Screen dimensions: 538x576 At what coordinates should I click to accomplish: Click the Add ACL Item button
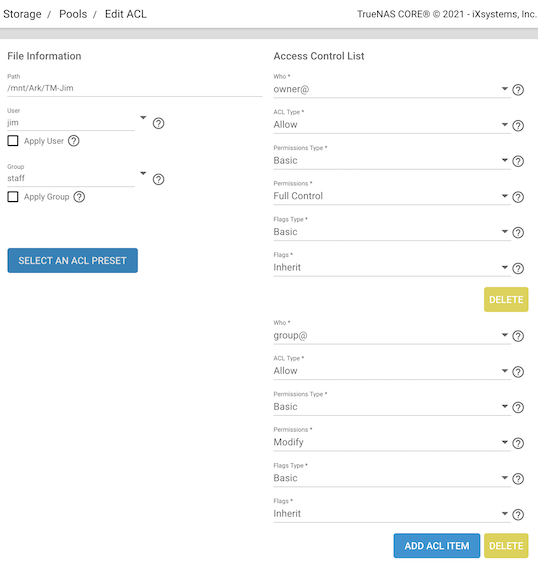437,546
